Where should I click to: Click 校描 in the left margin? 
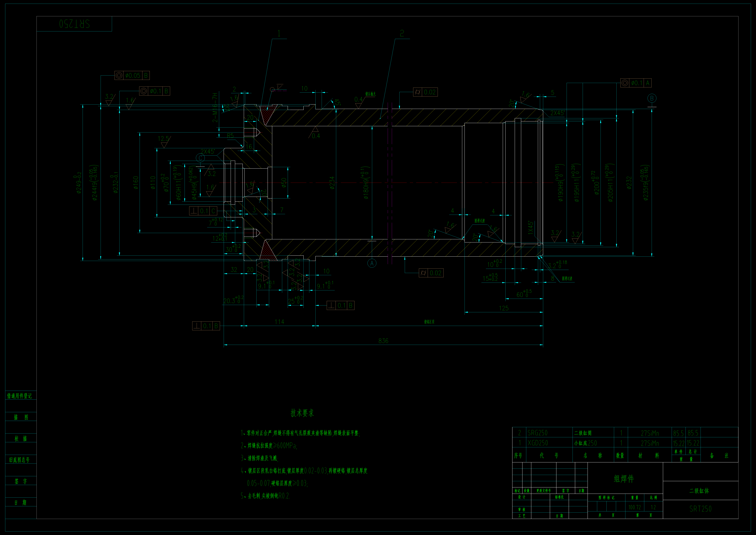coord(21,438)
